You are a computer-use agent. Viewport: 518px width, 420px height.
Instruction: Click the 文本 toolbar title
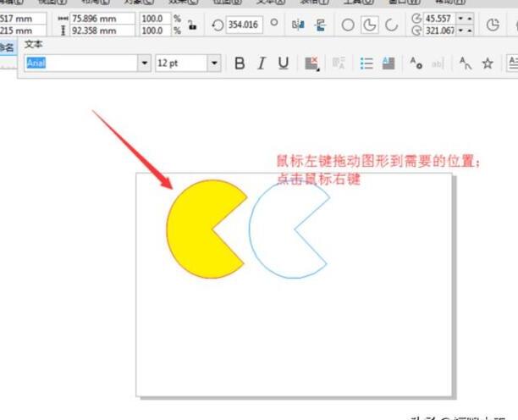click(33, 44)
